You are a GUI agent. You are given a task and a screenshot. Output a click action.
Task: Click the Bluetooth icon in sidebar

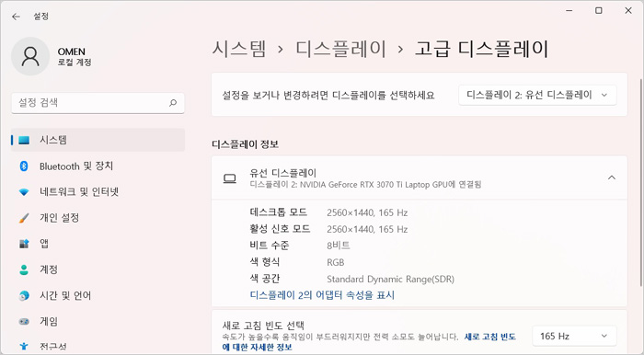tap(24, 166)
